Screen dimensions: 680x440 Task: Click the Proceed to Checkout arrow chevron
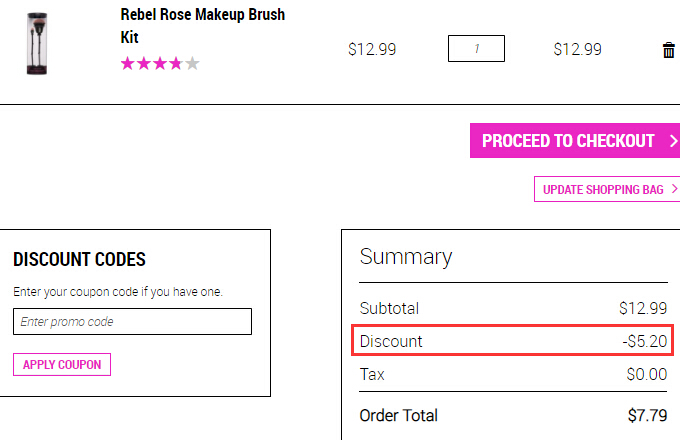pyautogui.click(x=673, y=141)
